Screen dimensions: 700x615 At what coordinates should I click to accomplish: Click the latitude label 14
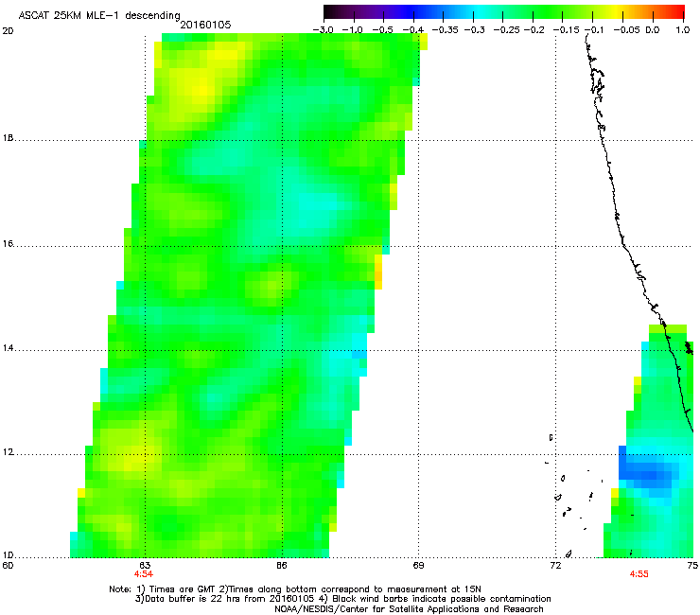[8, 348]
